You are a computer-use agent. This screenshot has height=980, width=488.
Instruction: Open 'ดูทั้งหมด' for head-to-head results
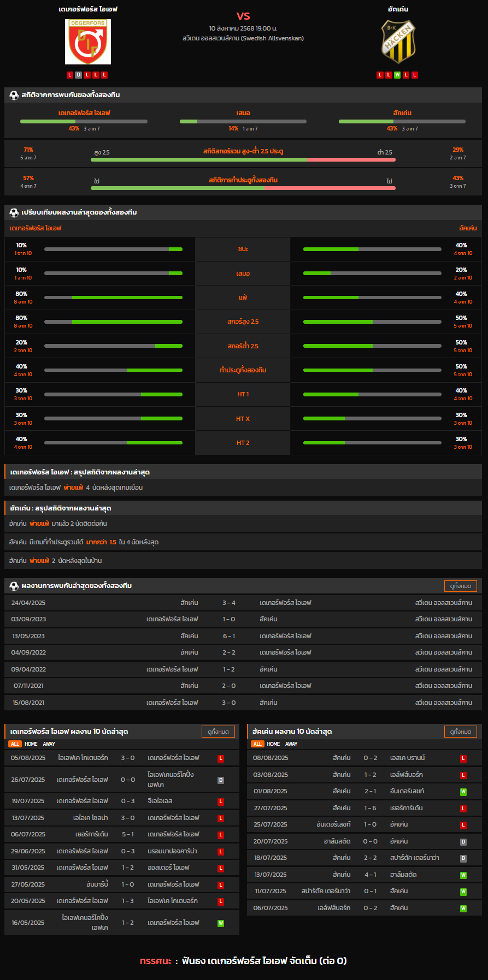pos(461,586)
